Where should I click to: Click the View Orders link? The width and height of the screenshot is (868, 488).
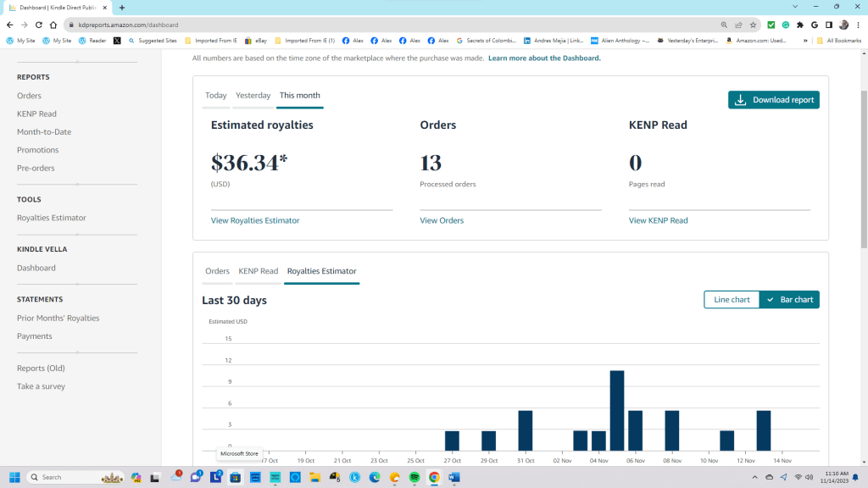click(442, 220)
